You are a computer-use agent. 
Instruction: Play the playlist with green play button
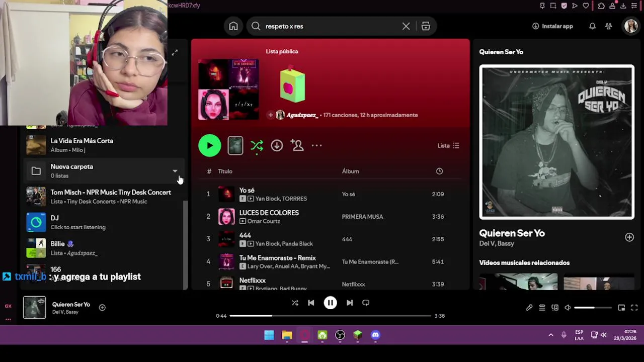click(x=210, y=146)
